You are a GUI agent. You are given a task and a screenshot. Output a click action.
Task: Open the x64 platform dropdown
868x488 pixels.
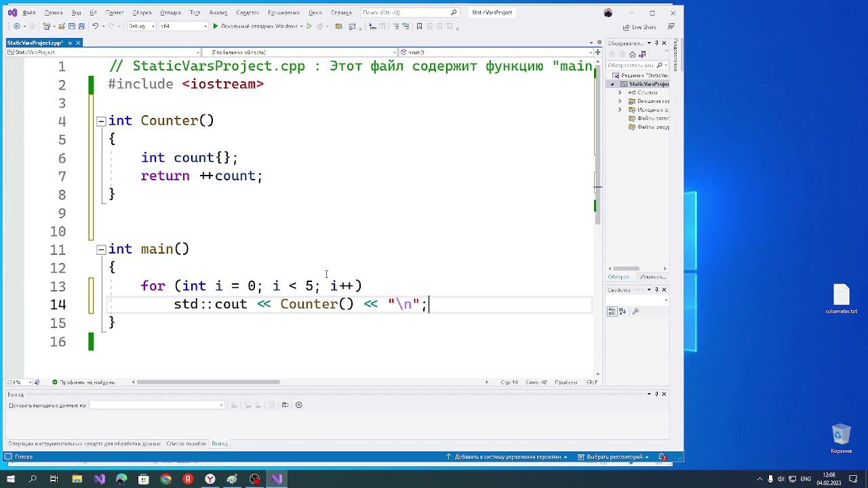tap(183, 26)
